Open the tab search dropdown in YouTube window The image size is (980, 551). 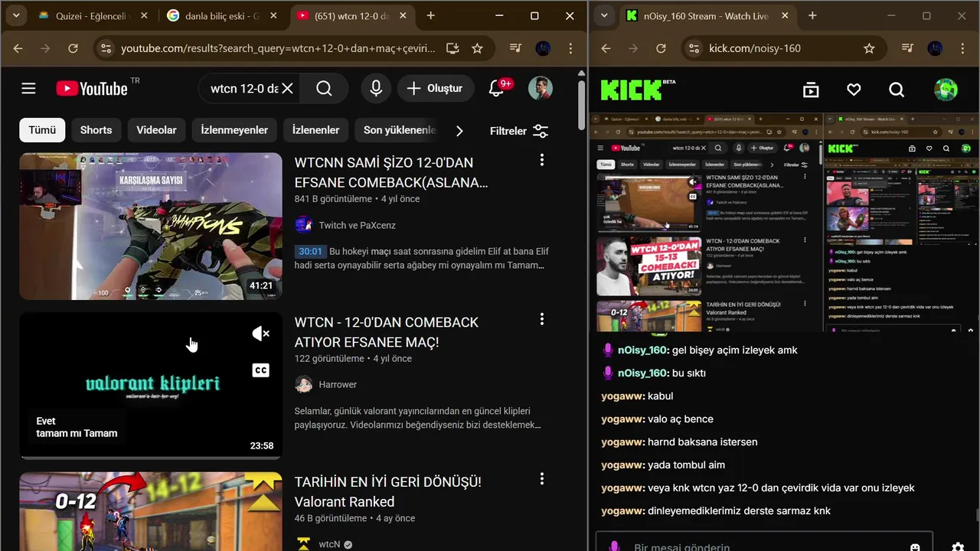(15, 15)
